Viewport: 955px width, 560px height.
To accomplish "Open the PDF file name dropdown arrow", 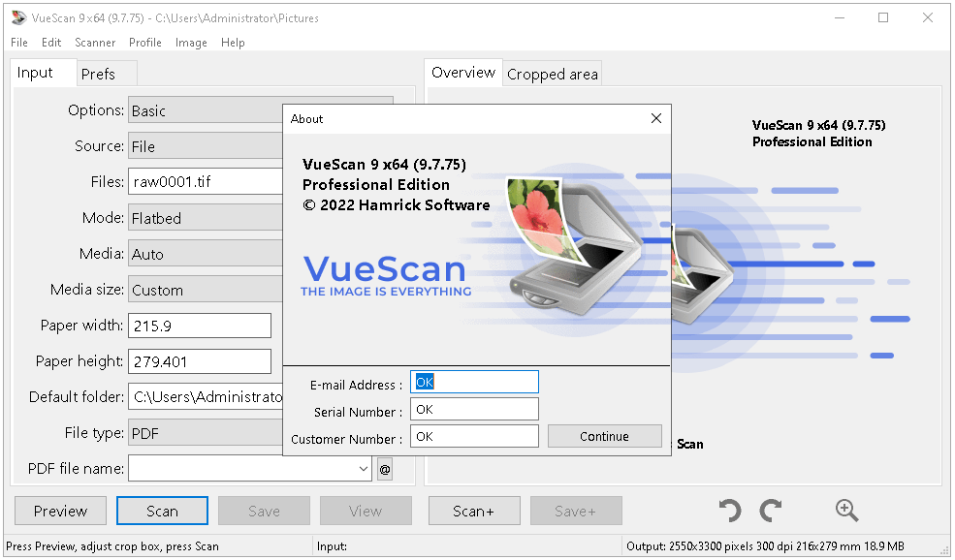I will [363, 469].
